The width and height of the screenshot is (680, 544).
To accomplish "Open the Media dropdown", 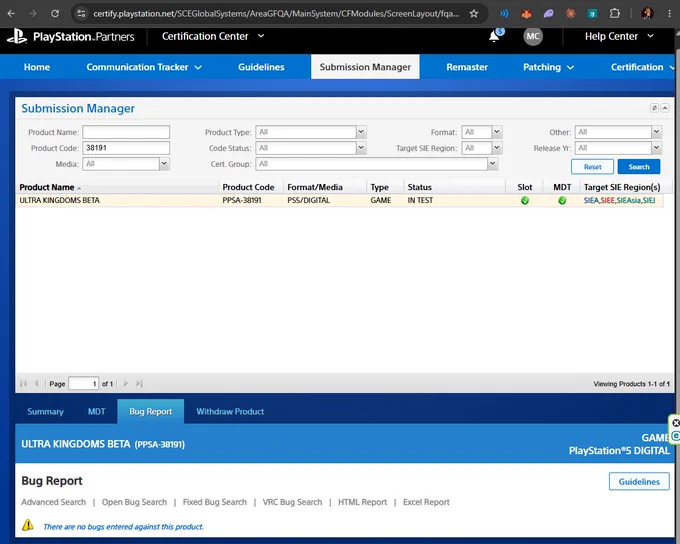I will (x=164, y=164).
